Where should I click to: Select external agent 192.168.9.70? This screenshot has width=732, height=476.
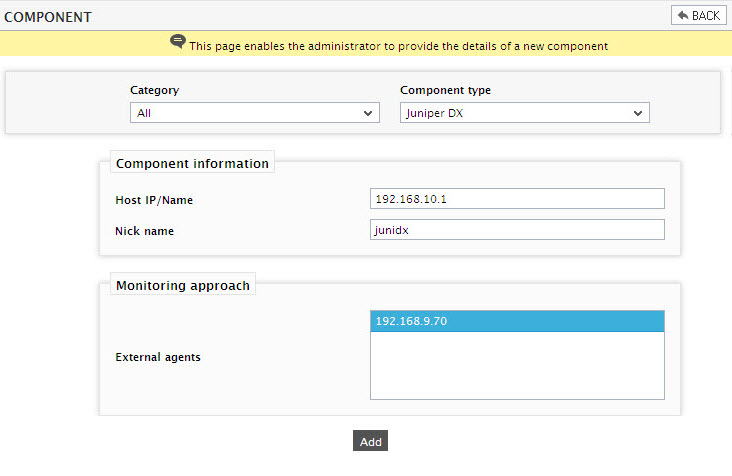[517, 321]
